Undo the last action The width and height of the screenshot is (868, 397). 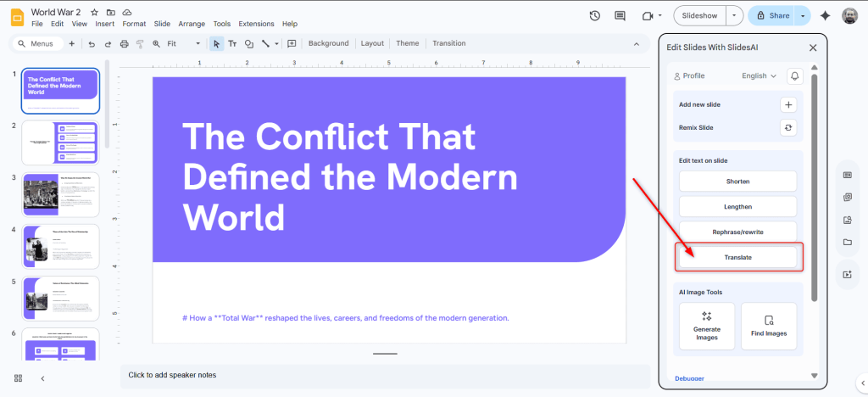[92, 44]
